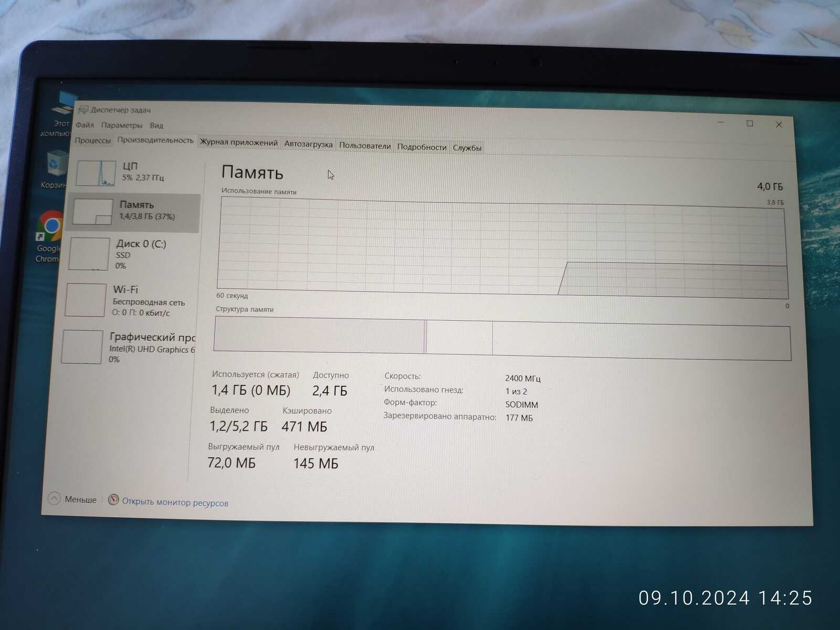840x630 pixels.
Task: Minimize the Диспетчер задач window
Action: 721,122
